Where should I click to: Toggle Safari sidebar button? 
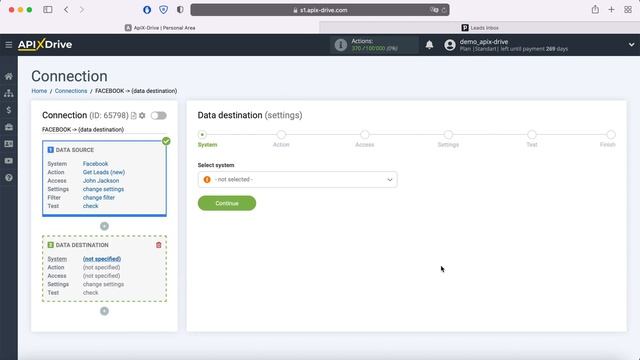48,9
